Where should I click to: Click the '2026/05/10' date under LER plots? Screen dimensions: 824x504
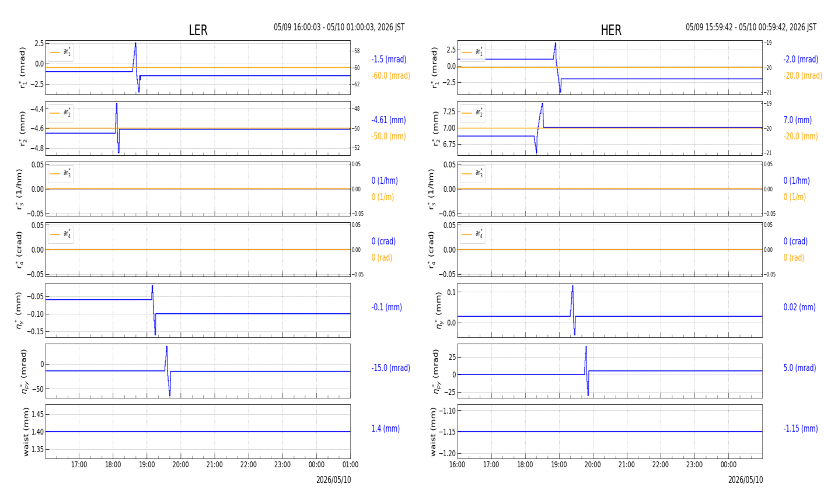334,480
